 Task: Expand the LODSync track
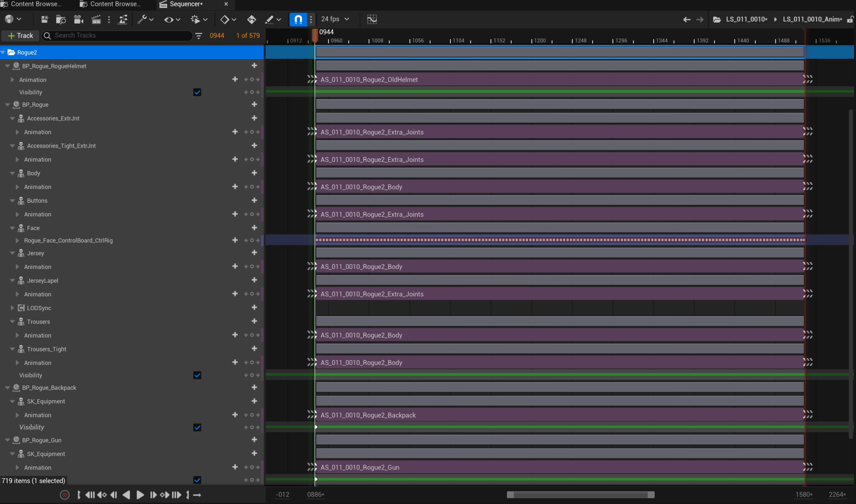coord(12,308)
